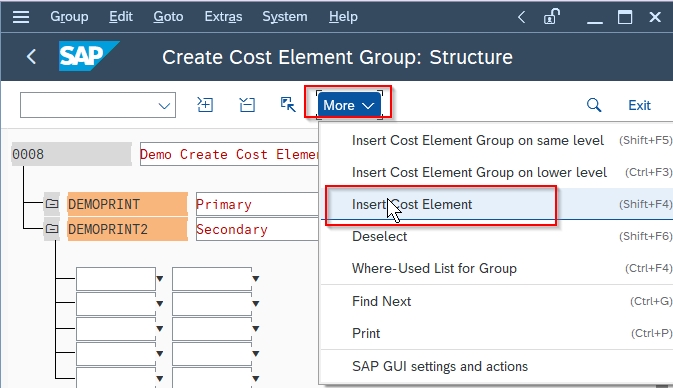This screenshot has height=388, width=673.
Task: Select the insert-on-lower-level toolbar icon
Action: (x=247, y=105)
